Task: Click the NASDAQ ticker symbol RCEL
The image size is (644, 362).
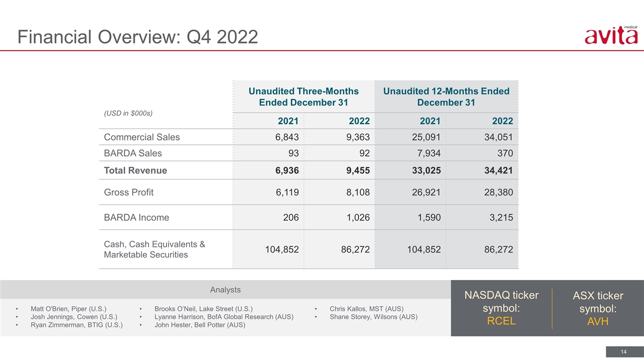Action: [x=502, y=320]
